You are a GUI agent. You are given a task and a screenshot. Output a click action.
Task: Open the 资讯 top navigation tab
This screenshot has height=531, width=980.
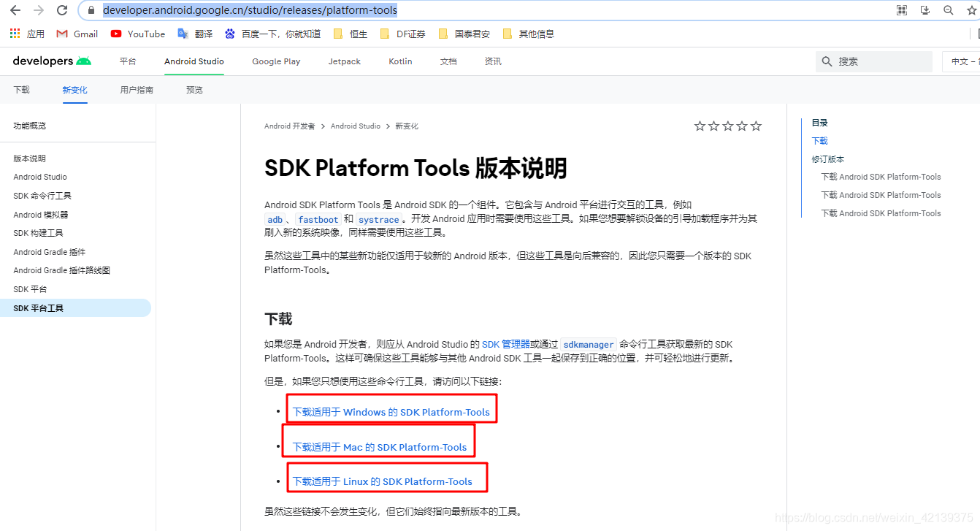[493, 61]
